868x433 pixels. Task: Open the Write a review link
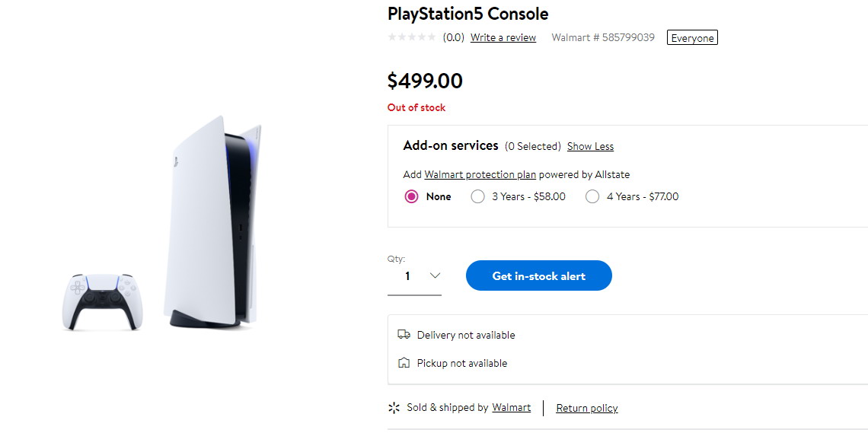coord(503,37)
